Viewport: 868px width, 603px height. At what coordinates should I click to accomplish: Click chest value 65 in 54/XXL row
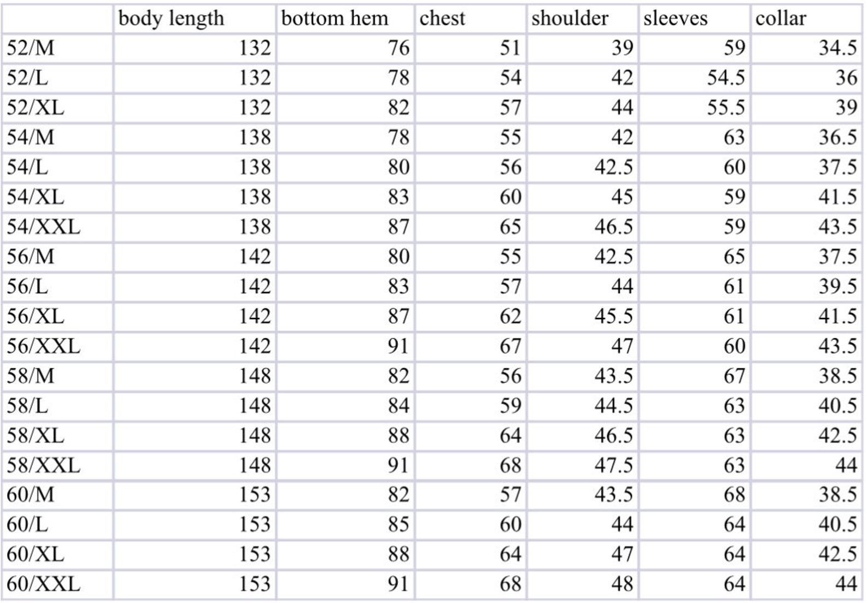(x=510, y=227)
